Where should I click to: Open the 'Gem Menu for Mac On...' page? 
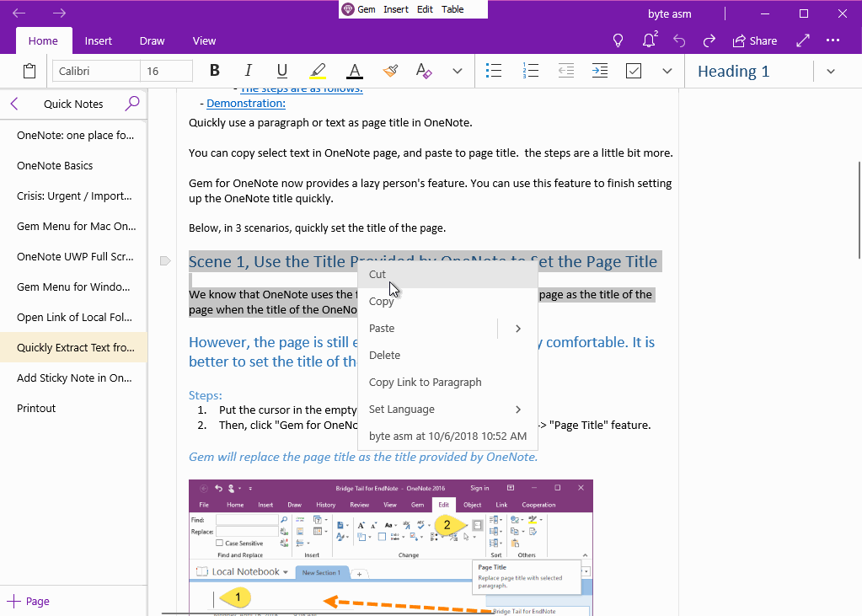click(73, 226)
